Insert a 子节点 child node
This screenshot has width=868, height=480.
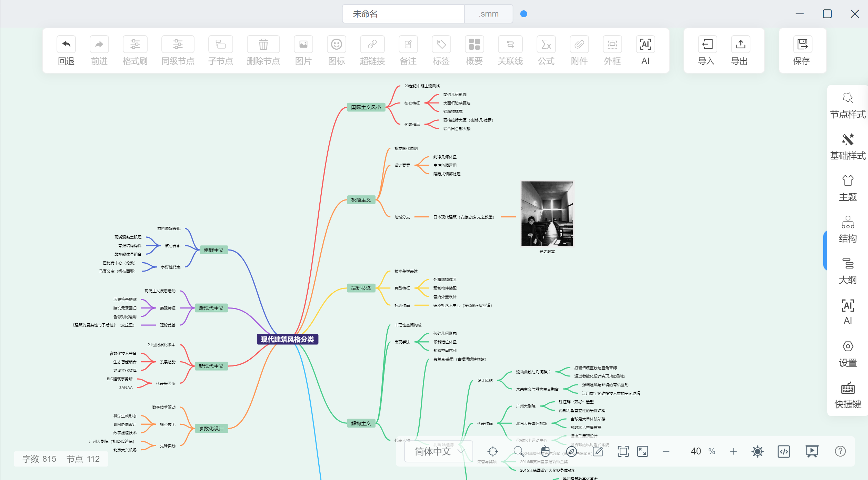tap(220, 50)
